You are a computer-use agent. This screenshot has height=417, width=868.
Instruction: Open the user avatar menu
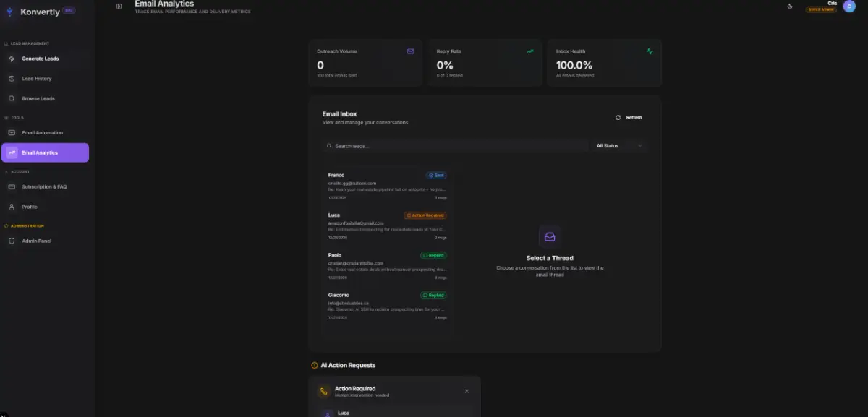[x=848, y=7]
